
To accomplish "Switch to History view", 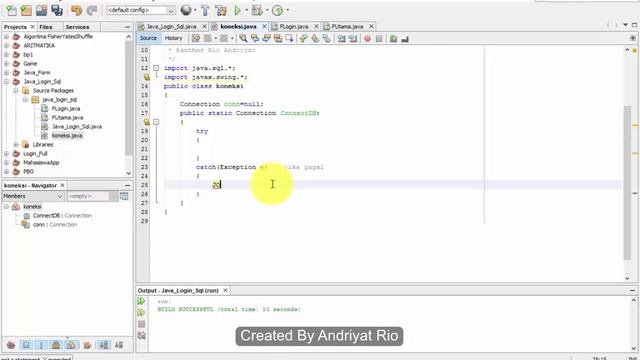I will [173, 38].
